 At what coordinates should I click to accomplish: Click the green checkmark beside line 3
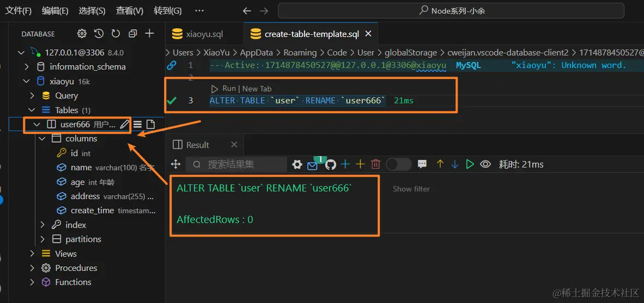click(x=172, y=101)
